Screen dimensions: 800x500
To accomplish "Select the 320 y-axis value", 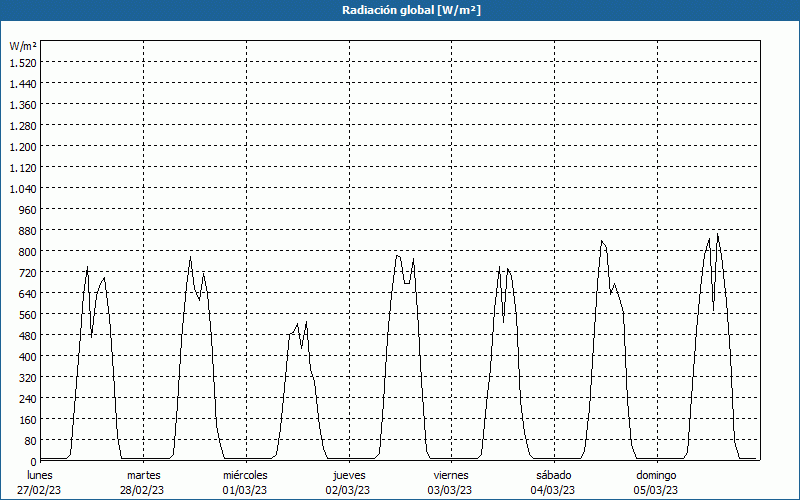I will click(x=28, y=378).
